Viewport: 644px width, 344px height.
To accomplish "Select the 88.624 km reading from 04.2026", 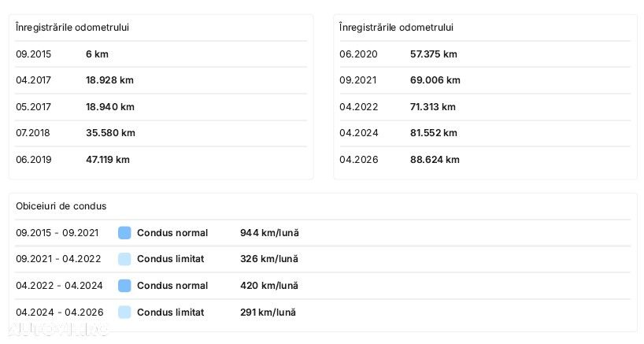I will (x=435, y=160).
